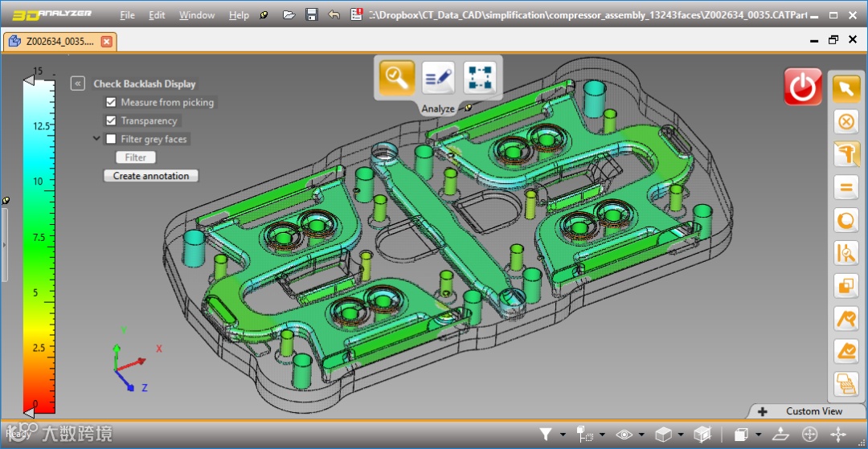Expand the Filter grey faces chevron
The width and height of the screenshot is (868, 449).
(x=96, y=139)
